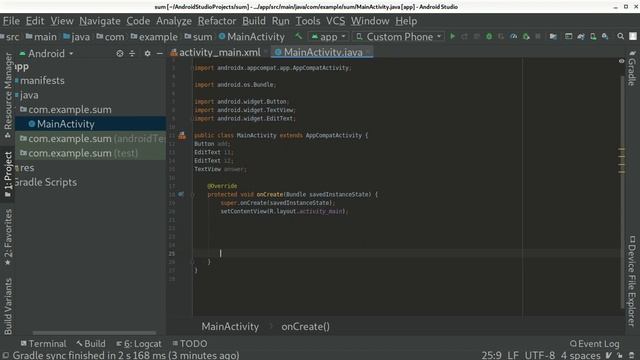Image resolution: width=640 pixels, height=360 pixels.
Task: Click the Attach Debugger to process icon
Action: [526, 36]
